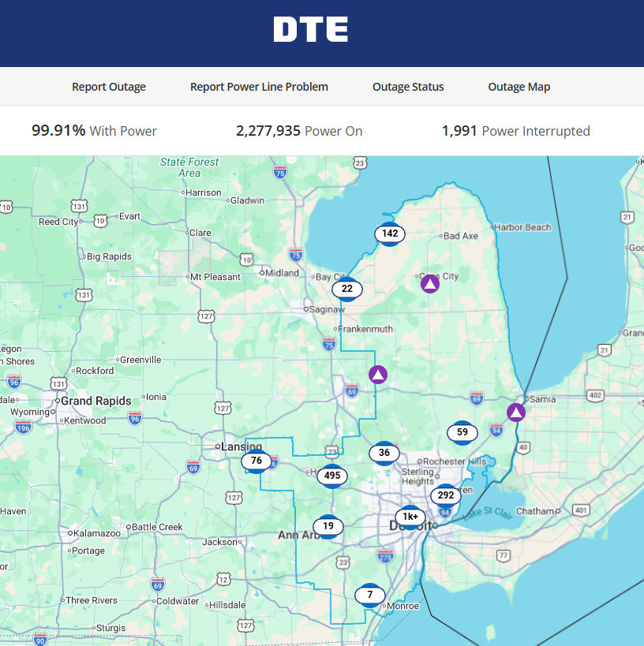Click the Bad Axe town label
Screen dimensions: 644x646
461,236
